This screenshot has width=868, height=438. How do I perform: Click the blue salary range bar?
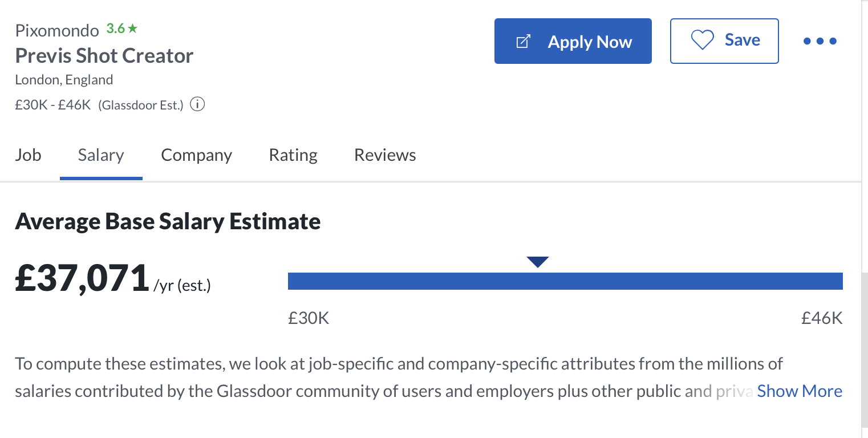(565, 281)
